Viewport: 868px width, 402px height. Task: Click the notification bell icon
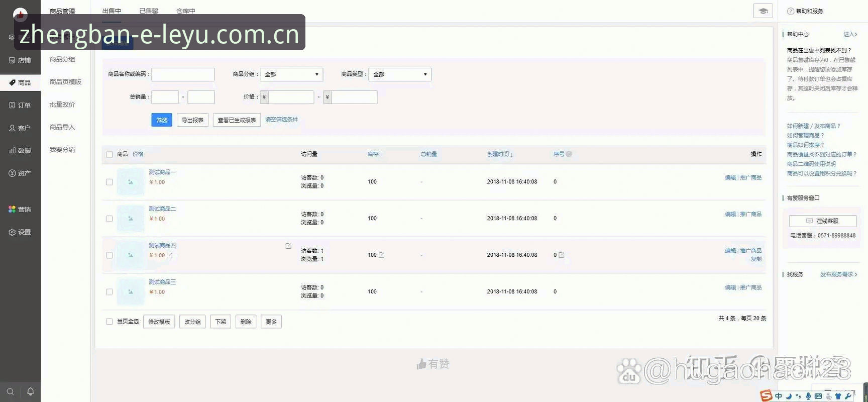click(30, 392)
